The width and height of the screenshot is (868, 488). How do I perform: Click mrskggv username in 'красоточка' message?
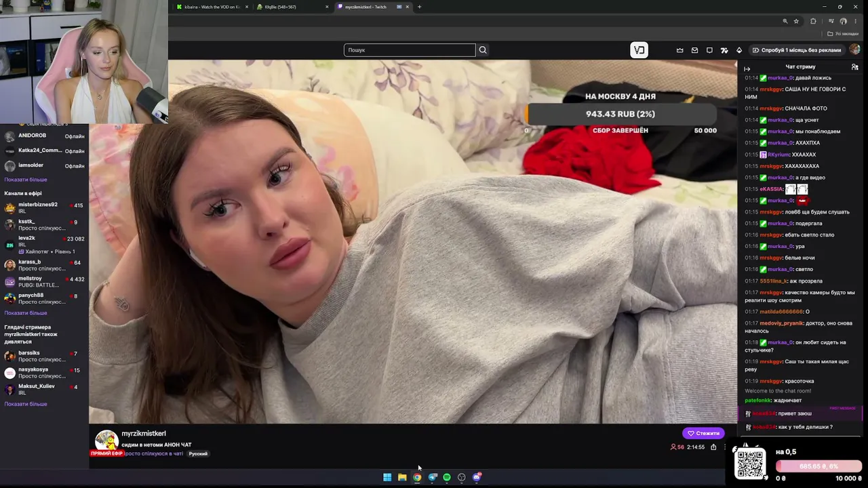point(771,381)
